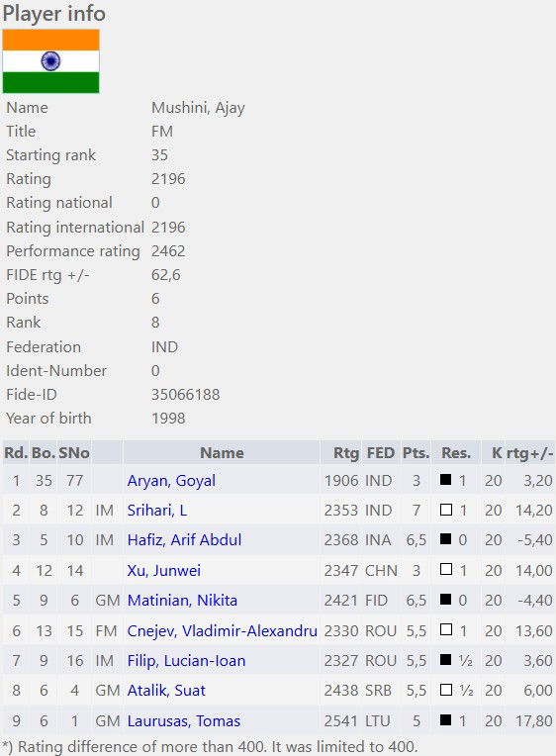556x756 pixels.
Task: Open Aryan, Goyal player link
Action: (171, 481)
